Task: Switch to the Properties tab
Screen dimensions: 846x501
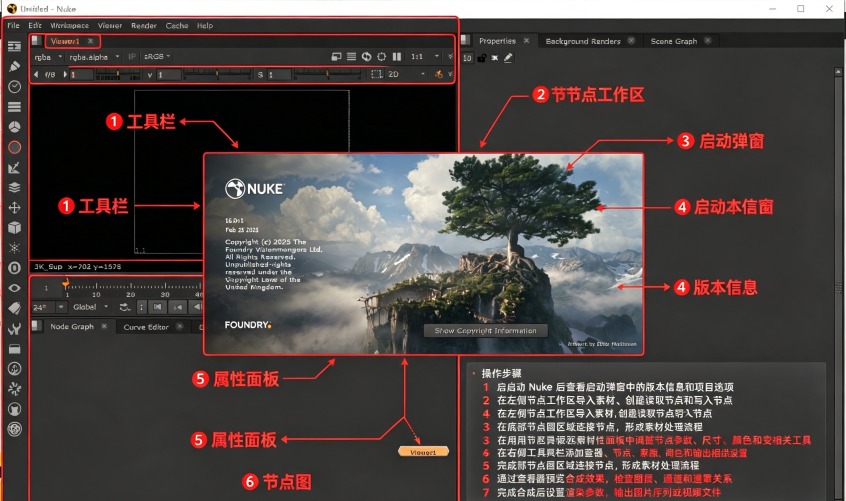Action: (497, 41)
